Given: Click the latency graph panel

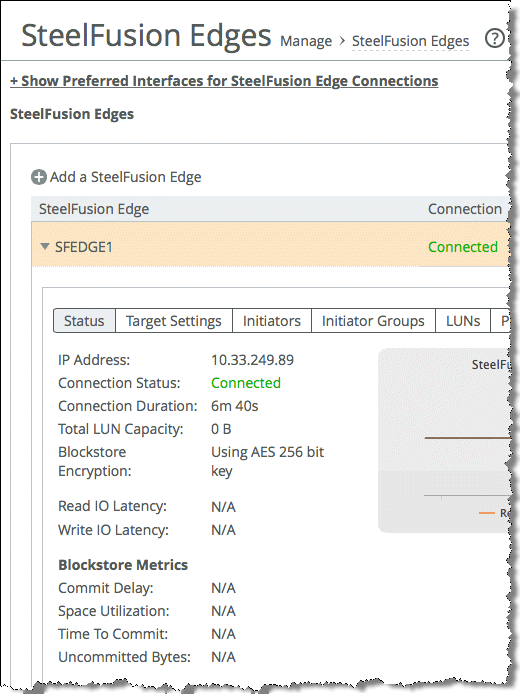Looking at the screenshot, I should 444,440.
